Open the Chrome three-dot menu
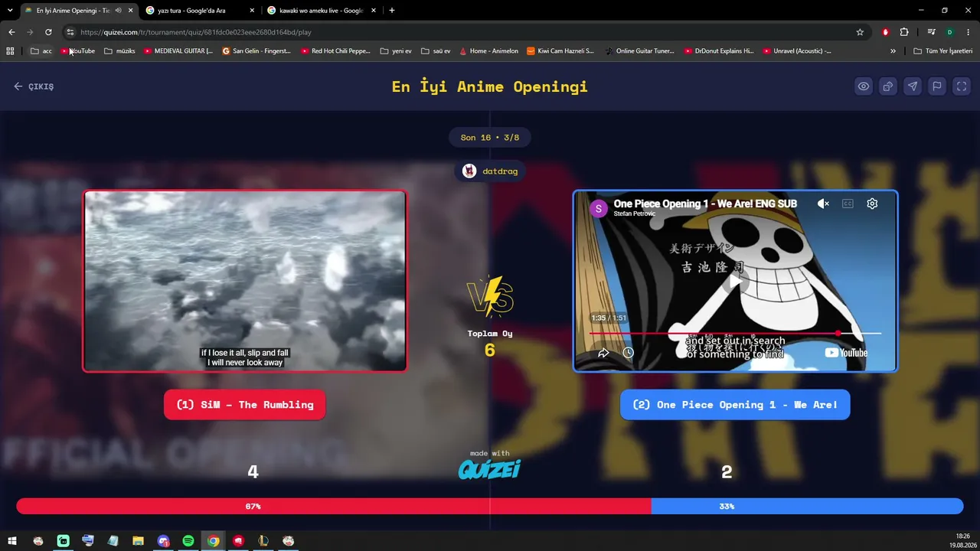This screenshot has width=980, height=551. (x=969, y=32)
